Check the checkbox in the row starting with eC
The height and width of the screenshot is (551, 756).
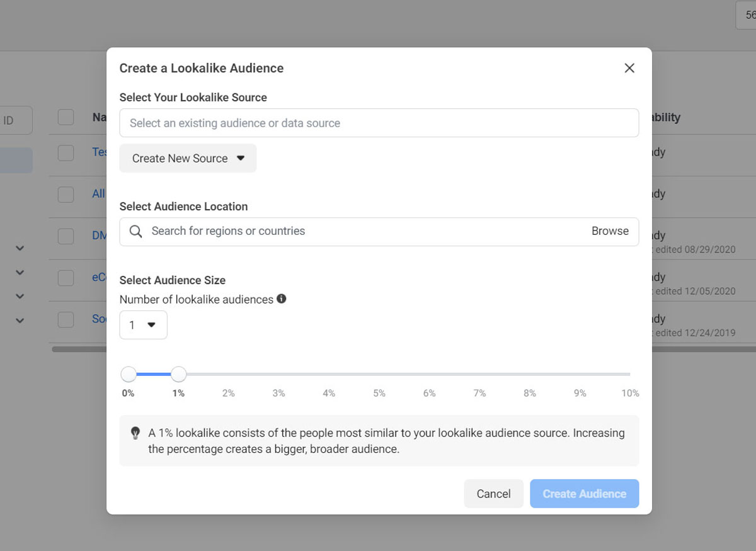coord(66,278)
